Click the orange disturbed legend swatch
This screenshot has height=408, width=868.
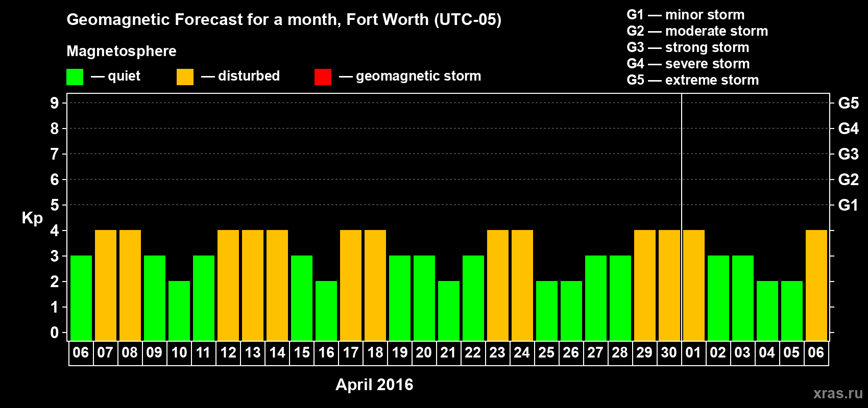point(185,77)
